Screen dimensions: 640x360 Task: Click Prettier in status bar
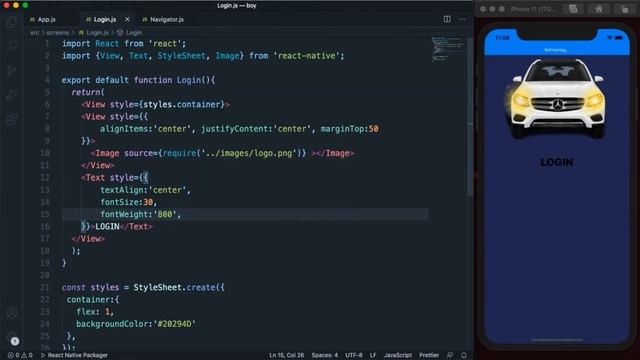coord(429,355)
